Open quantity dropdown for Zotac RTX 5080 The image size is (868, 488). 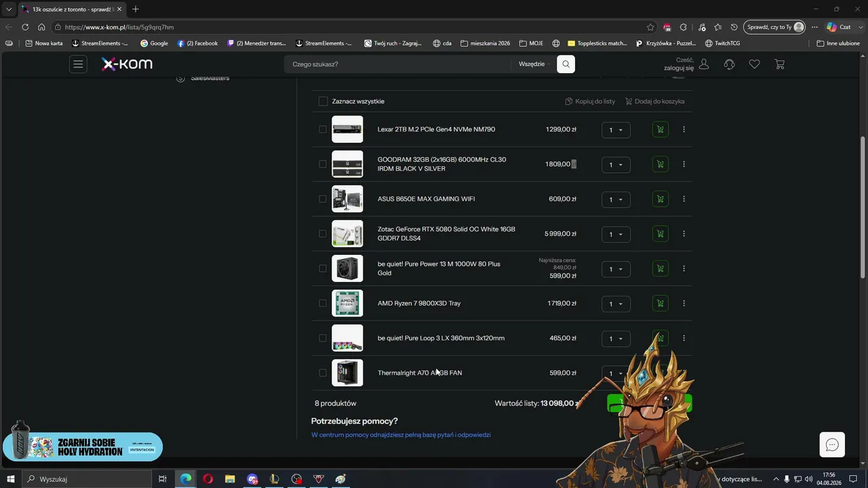tap(616, 235)
